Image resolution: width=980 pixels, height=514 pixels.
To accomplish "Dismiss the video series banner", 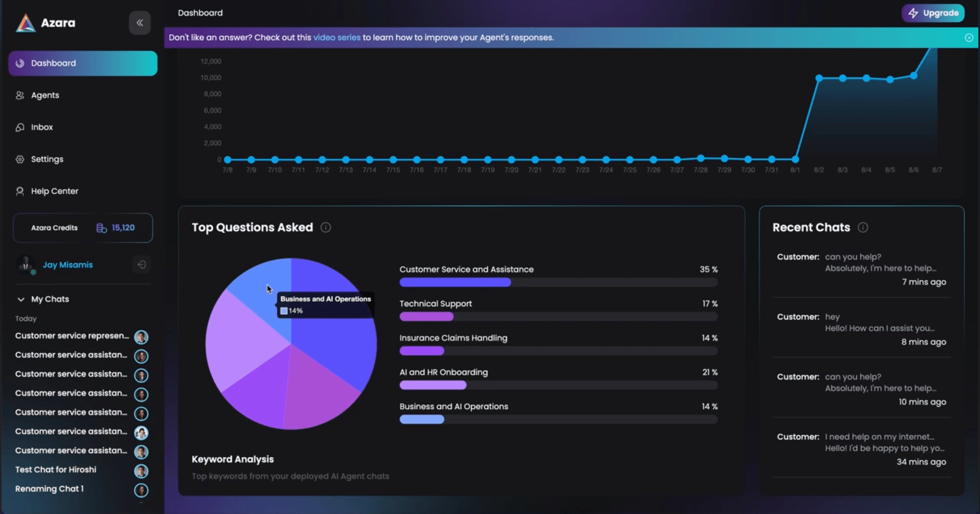I will click(x=969, y=38).
